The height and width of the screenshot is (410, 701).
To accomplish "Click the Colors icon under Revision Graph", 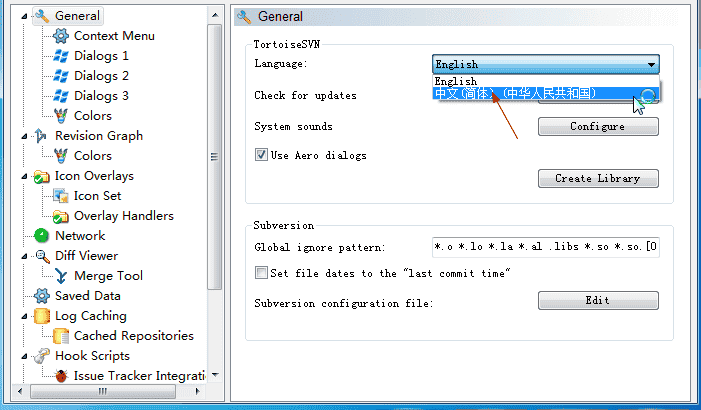I will coord(61,156).
